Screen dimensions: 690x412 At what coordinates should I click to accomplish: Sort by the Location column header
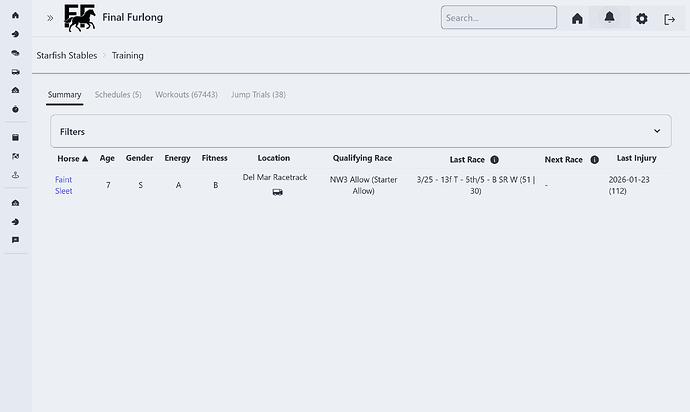pos(274,158)
